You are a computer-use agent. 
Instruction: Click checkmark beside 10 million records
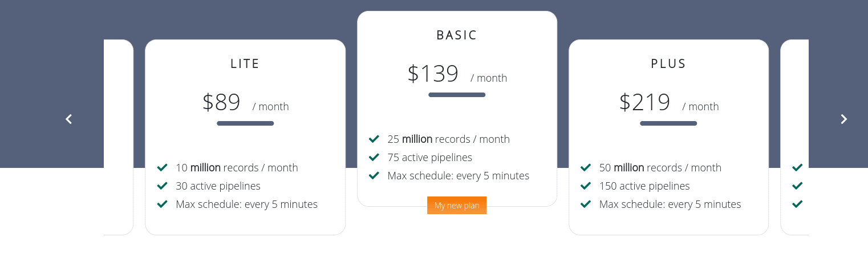(x=162, y=167)
